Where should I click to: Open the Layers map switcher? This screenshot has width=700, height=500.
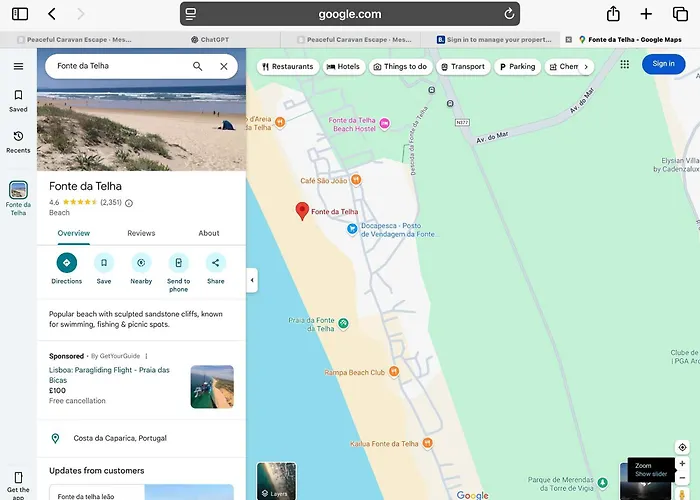coord(276,480)
